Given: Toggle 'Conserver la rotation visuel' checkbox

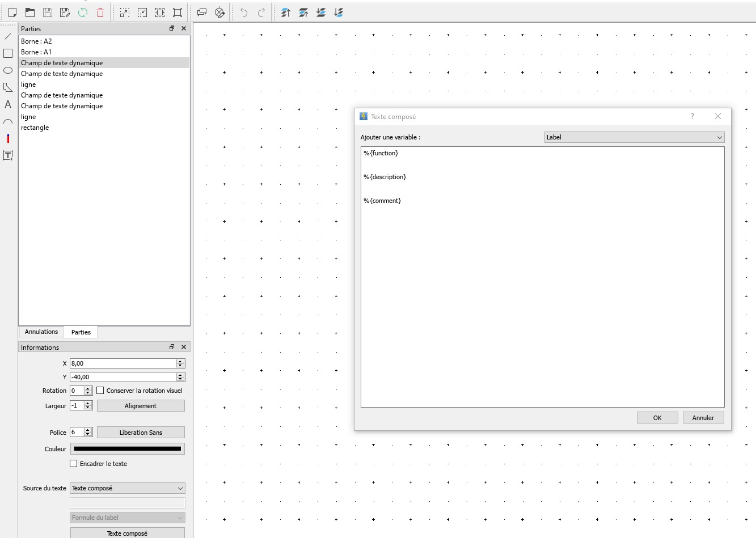Looking at the screenshot, I should coord(100,391).
